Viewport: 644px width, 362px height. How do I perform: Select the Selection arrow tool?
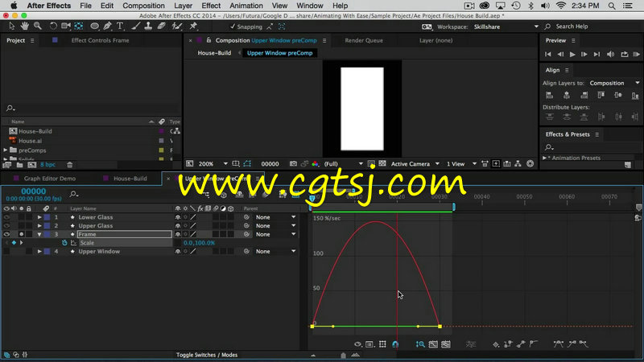[11, 27]
